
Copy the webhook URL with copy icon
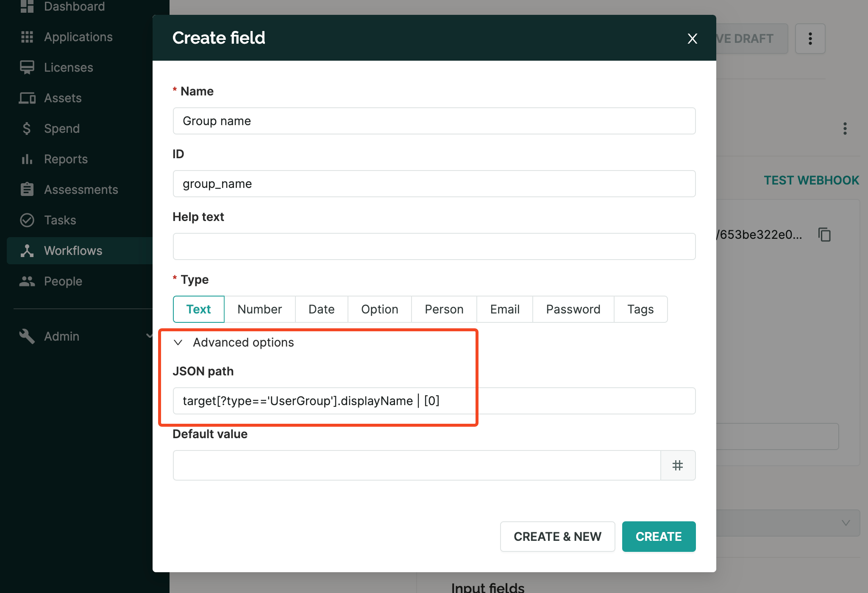point(824,234)
